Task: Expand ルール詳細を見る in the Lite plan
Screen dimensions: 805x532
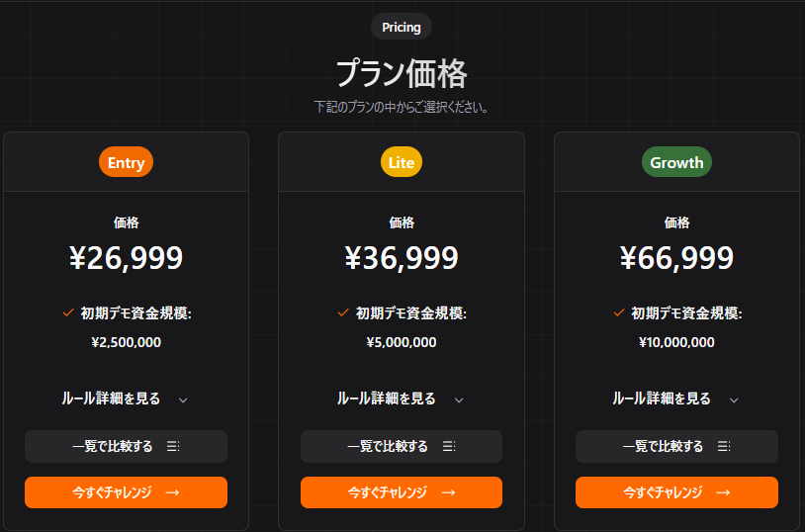Action: (x=401, y=399)
